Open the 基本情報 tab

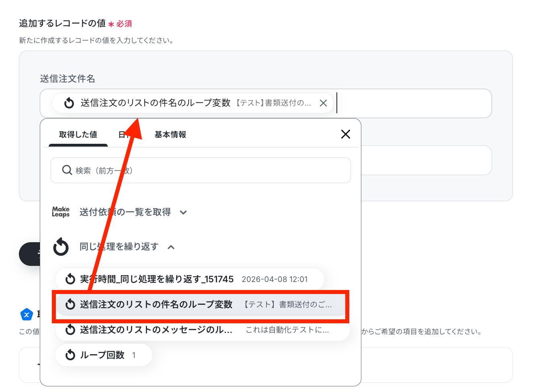coord(170,135)
